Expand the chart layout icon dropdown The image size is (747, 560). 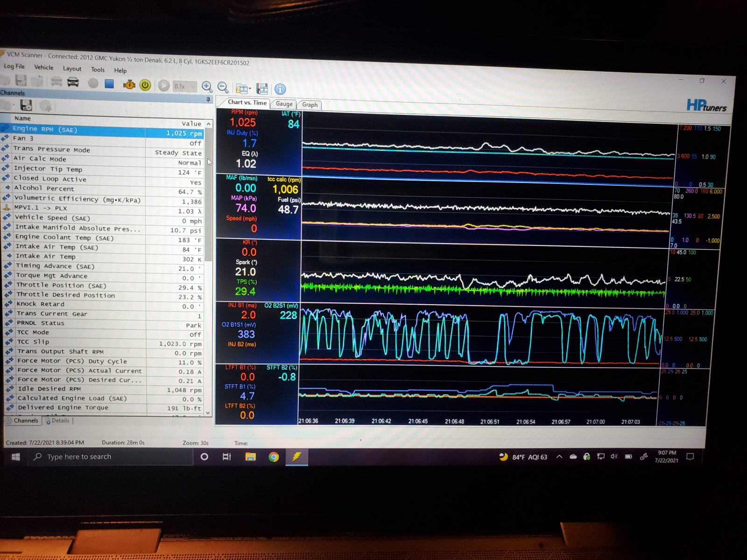click(x=243, y=88)
